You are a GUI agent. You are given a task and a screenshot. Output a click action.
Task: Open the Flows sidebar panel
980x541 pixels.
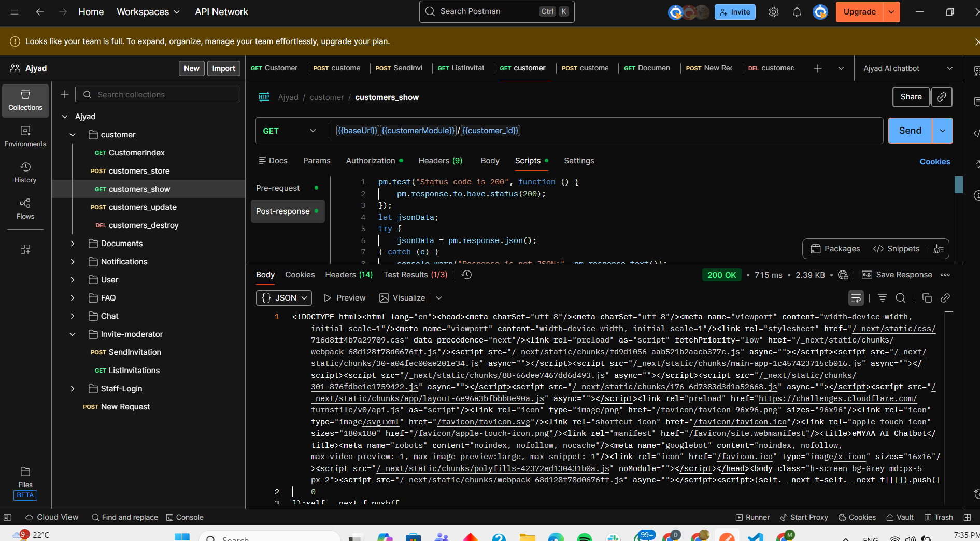click(25, 209)
